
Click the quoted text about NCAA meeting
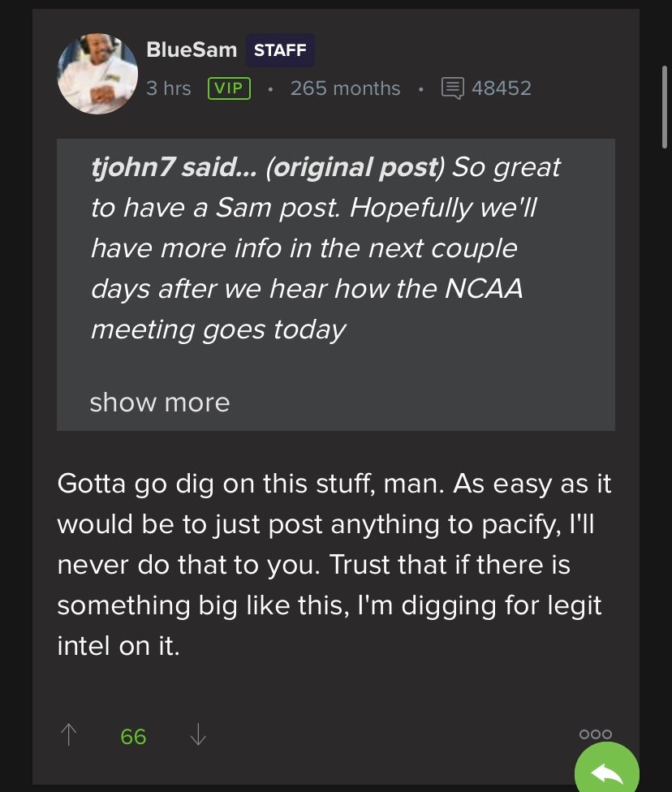tap(307, 289)
